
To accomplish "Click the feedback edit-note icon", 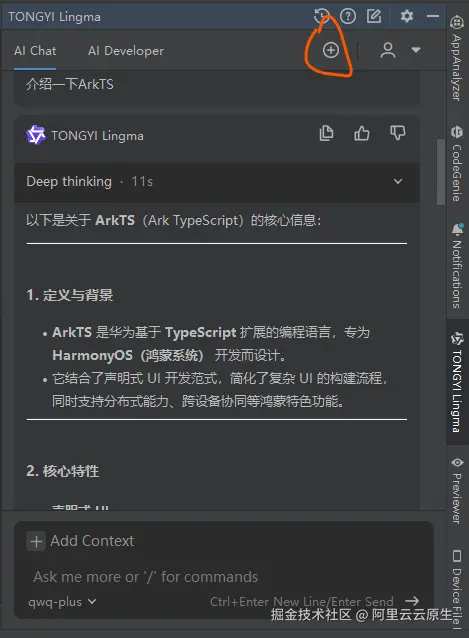I will point(374,16).
